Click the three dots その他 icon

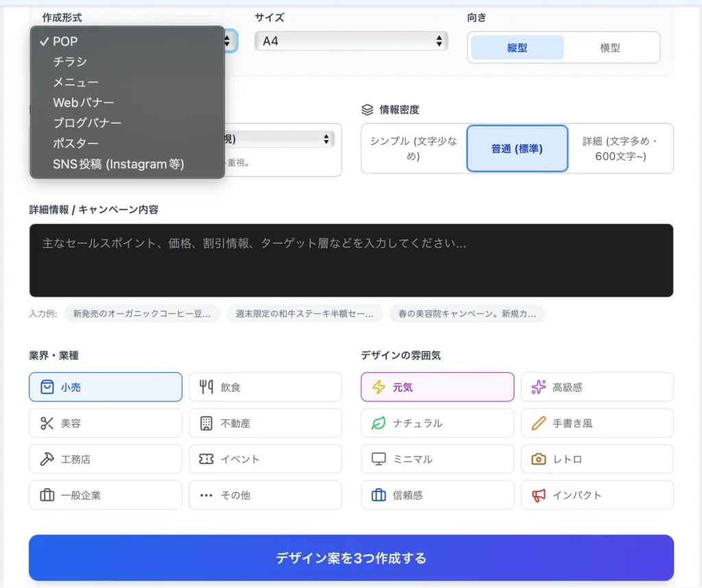pyautogui.click(x=206, y=495)
